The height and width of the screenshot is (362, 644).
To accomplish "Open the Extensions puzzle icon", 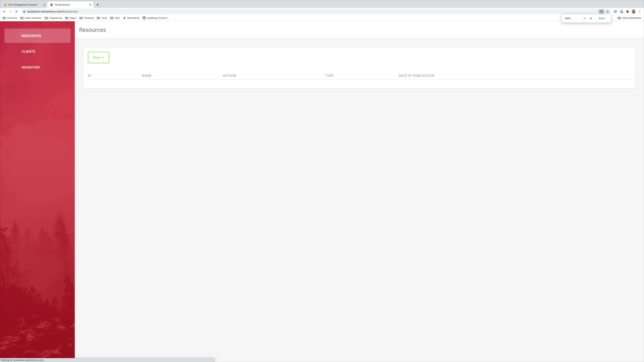I will click(628, 11).
